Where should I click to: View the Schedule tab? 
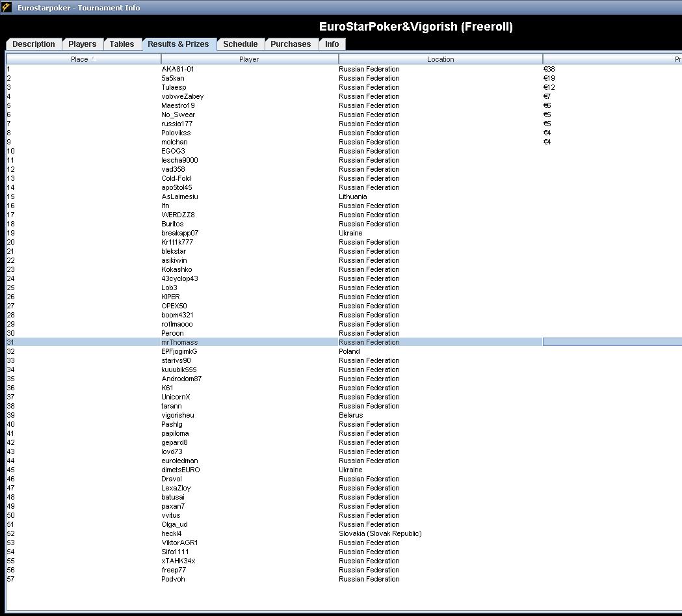(240, 44)
